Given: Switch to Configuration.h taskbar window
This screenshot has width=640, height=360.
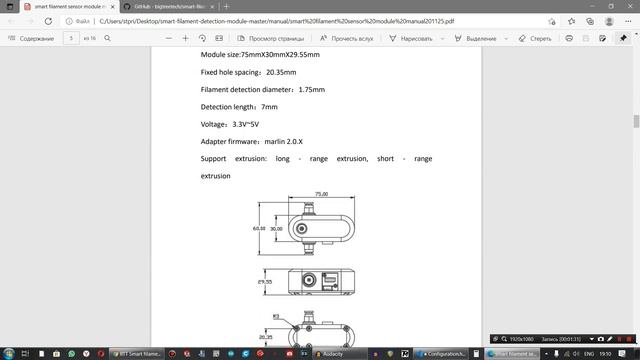Looking at the screenshot, I should (440, 354).
